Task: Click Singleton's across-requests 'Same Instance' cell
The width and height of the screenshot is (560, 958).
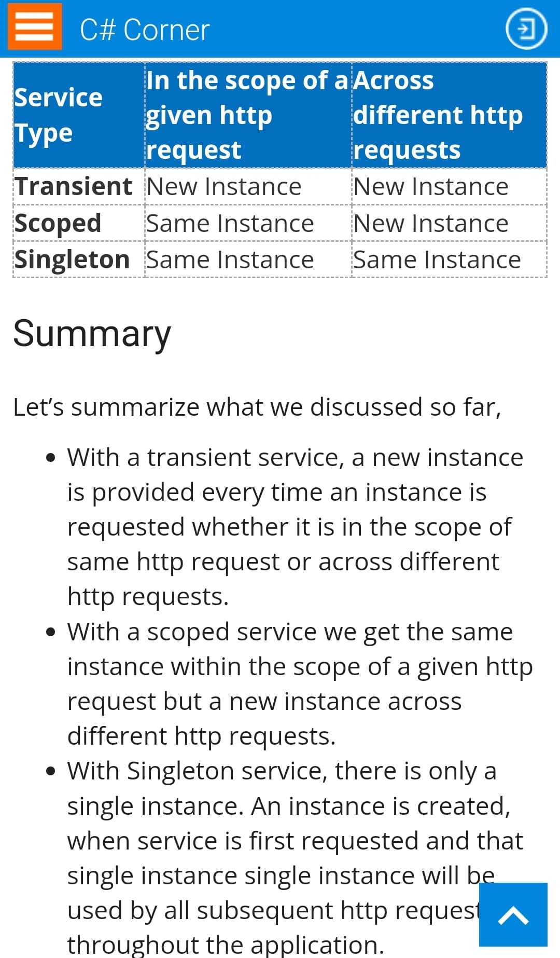Action: 449,259
